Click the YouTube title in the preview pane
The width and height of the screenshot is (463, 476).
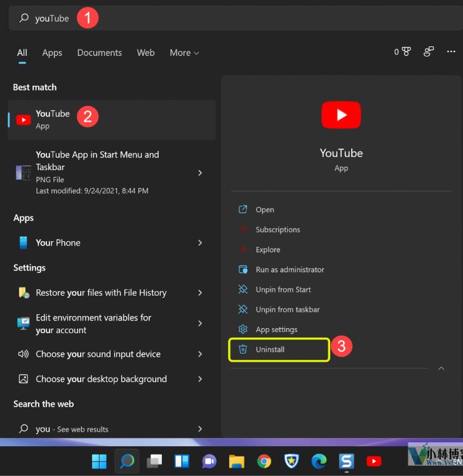341,153
